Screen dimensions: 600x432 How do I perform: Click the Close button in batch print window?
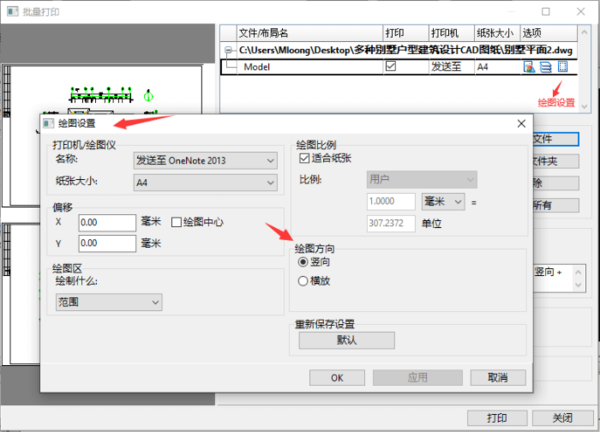(562, 418)
